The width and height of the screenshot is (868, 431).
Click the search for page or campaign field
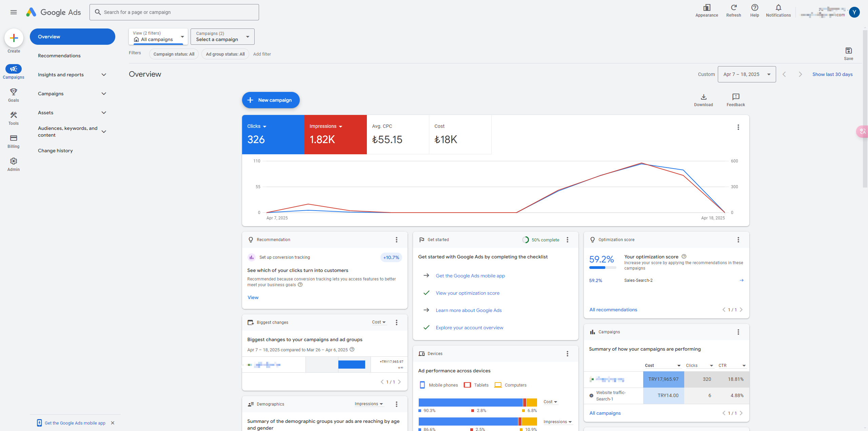tap(174, 12)
